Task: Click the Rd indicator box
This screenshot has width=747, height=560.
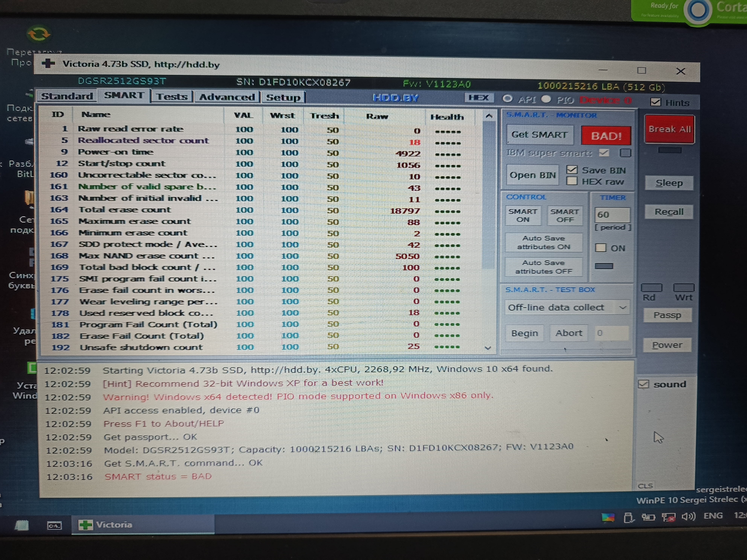Action: pos(651,288)
